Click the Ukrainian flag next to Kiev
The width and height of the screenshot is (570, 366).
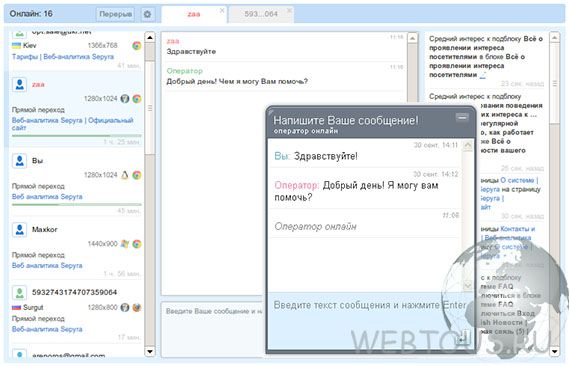click(16, 45)
